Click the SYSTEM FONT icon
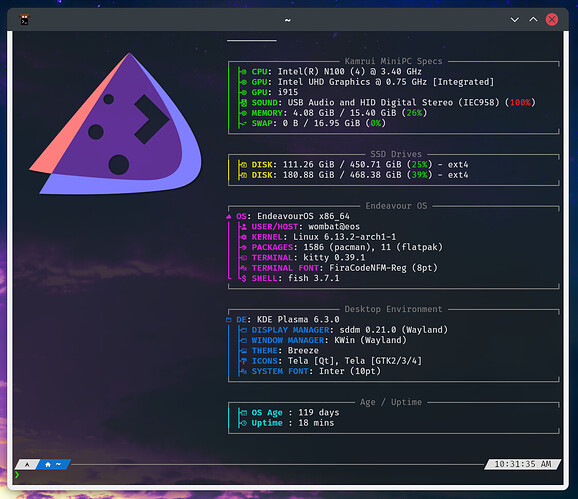Image resolution: width=578 pixels, height=499 pixels. pos(244,371)
